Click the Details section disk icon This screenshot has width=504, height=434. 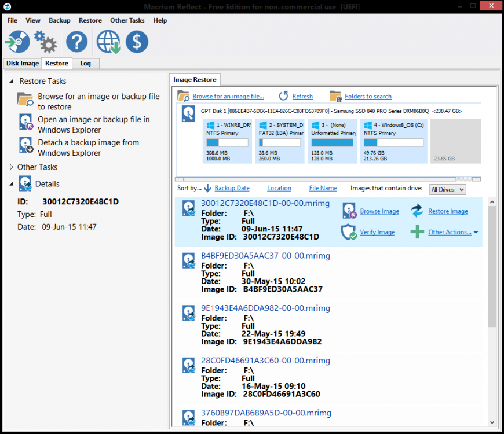(x=25, y=183)
